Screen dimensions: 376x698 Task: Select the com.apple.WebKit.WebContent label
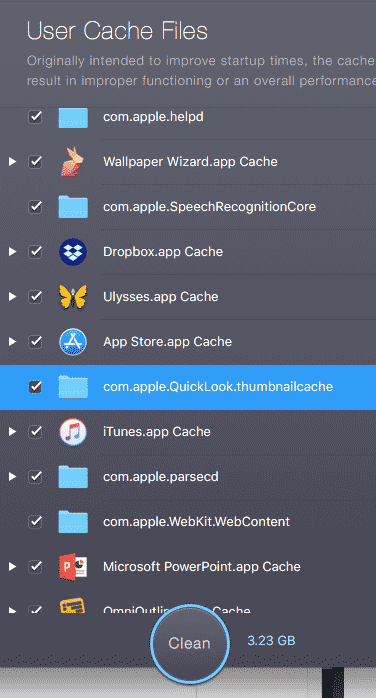click(x=197, y=521)
